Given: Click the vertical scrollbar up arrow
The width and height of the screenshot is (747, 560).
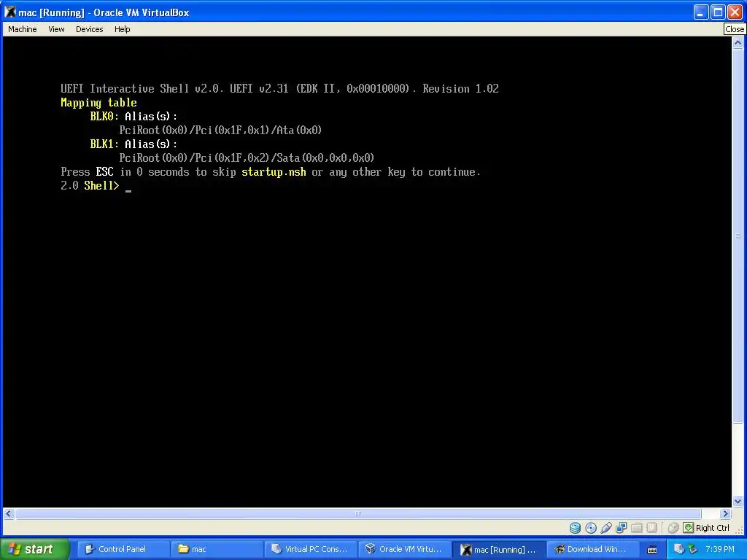Looking at the screenshot, I should [738, 43].
